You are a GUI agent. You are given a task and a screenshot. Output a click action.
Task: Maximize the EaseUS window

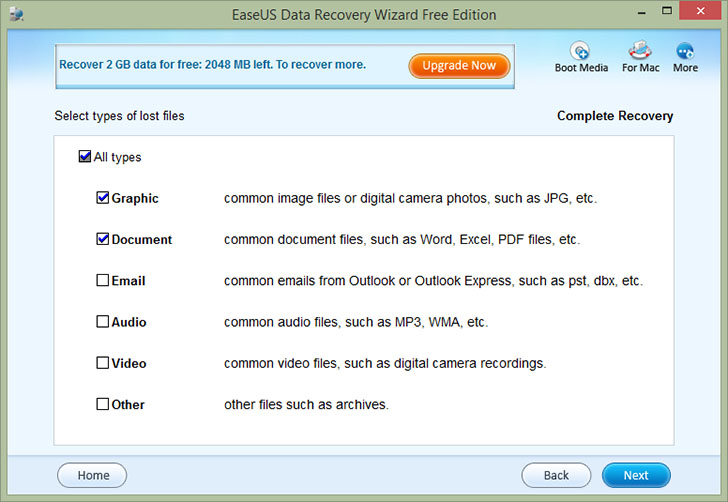pos(667,11)
